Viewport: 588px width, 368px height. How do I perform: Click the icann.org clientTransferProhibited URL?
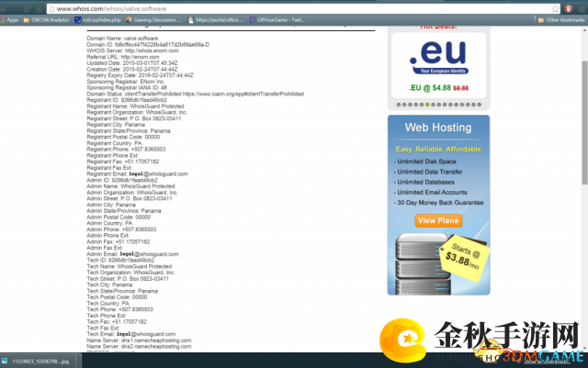pos(243,94)
